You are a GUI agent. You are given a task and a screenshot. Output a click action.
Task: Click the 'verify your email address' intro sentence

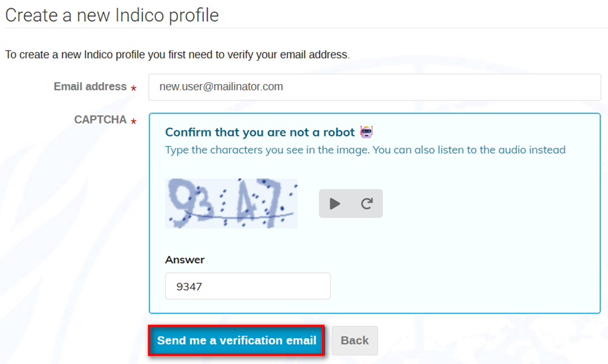[177, 55]
